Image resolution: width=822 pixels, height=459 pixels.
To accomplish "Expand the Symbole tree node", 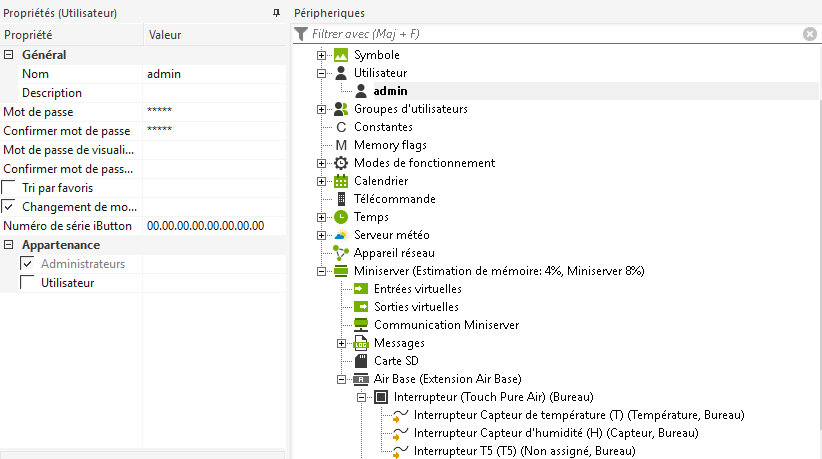I will tap(321, 55).
